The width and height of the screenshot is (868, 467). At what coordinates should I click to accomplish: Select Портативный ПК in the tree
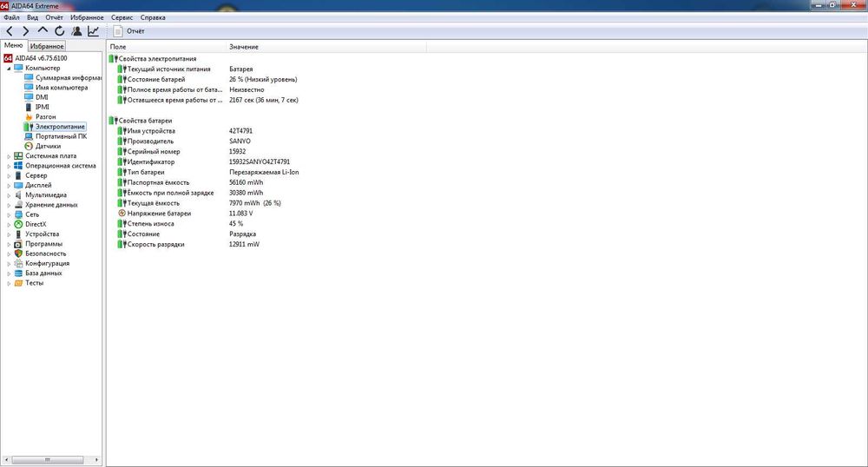61,136
